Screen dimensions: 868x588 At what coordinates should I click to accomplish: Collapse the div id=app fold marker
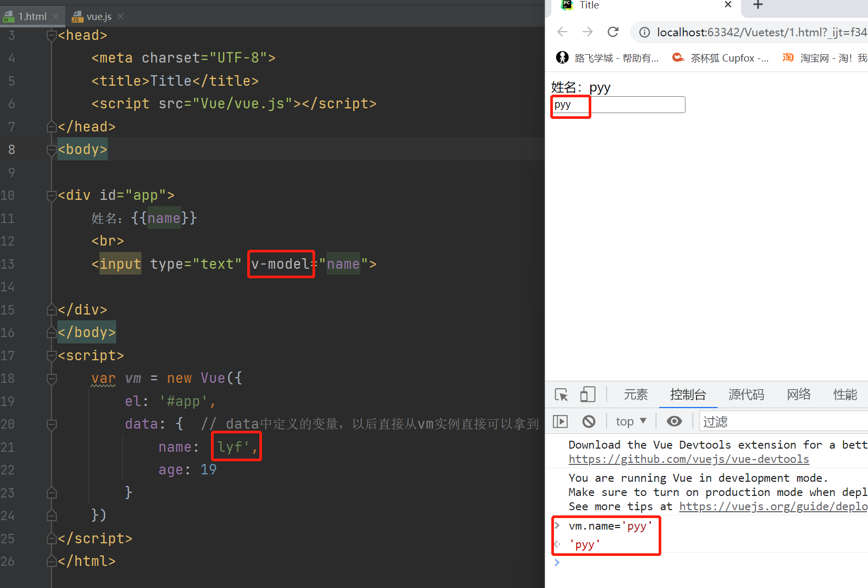(52, 196)
